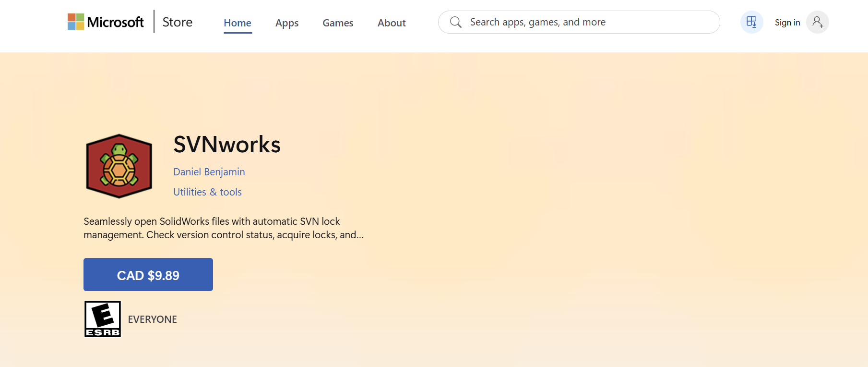Click the magnifying glass search icon

click(456, 22)
